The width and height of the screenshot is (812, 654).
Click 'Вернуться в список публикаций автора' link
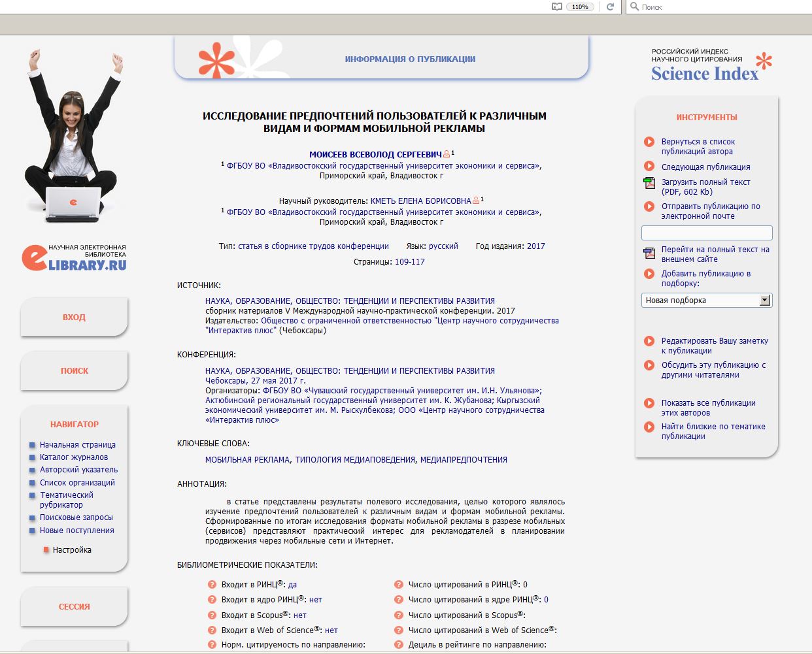coord(698,146)
